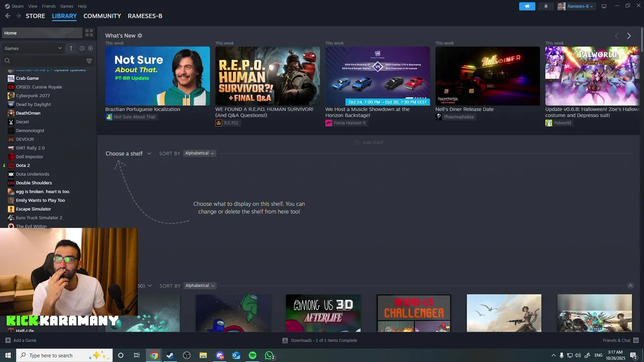The image size is (644, 362).
Task: Open the View menu
Action: pos(33,6)
